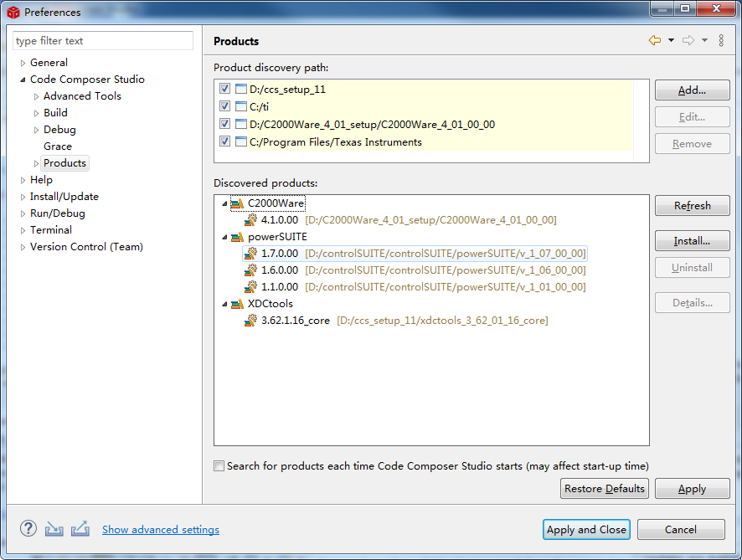Open the three-dot view menu icon
The height and width of the screenshot is (560, 742).
[721, 41]
